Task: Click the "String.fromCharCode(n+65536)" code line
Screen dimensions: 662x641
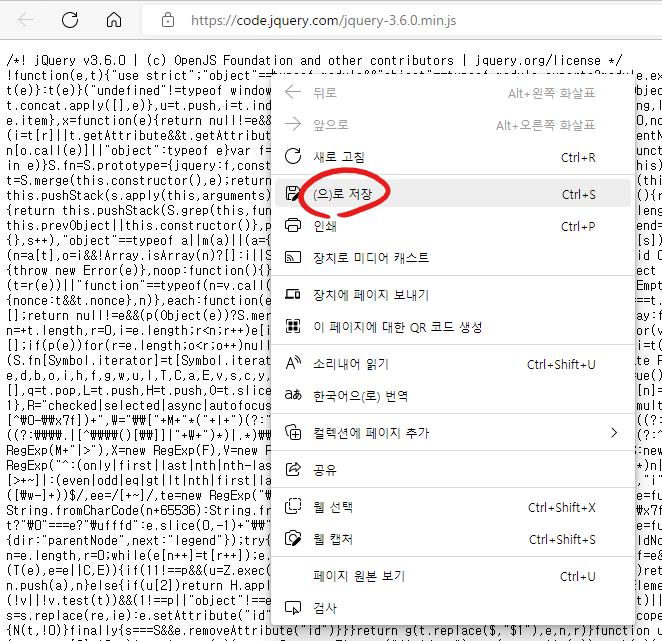Action: click(x=138, y=511)
